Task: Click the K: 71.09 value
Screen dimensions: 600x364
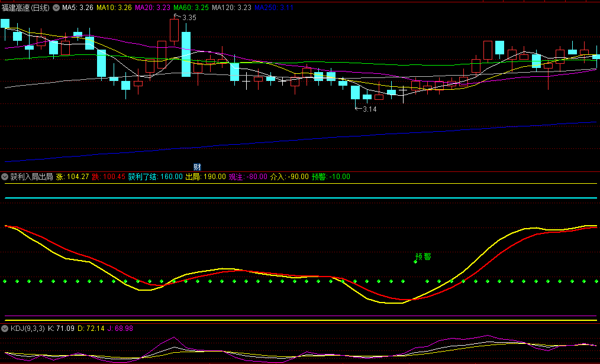Action: (61, 329)
